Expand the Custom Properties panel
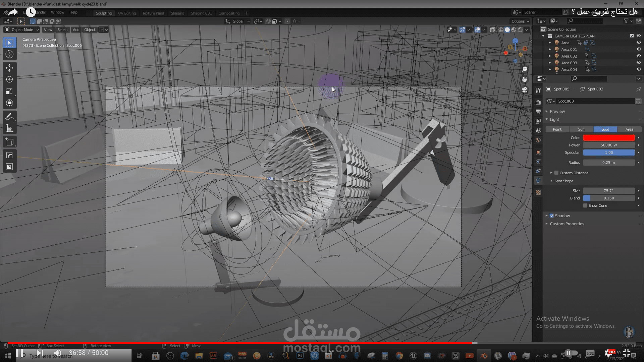The image size is (644, 362). coord(567,224)
